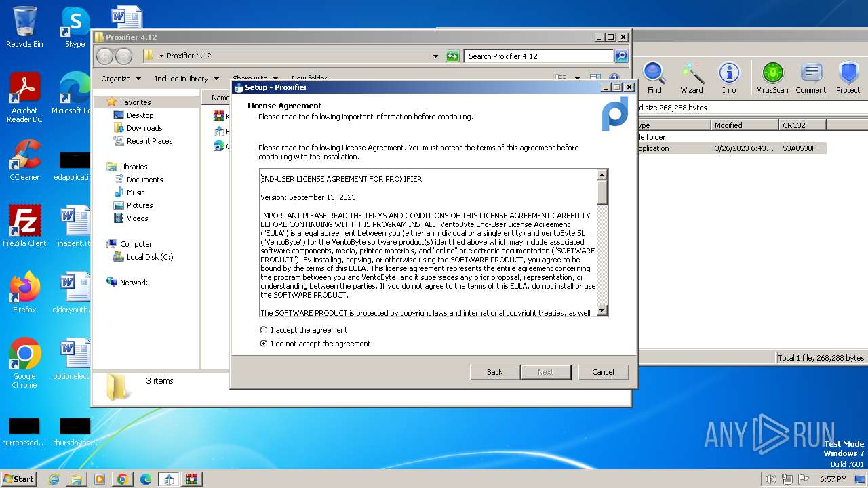Click Protect icon in WinRAR toolbar
The height and width of the screenshot is (488, 868).
coord(848,78)
